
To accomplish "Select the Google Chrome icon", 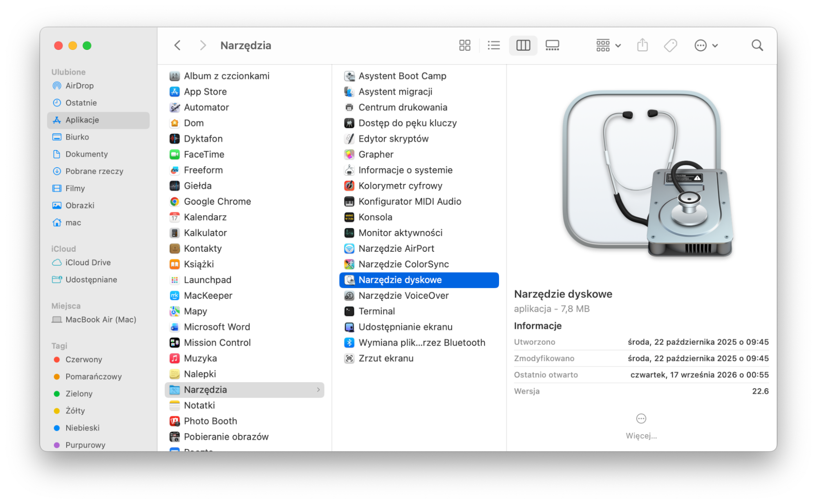I will (175, 202).
